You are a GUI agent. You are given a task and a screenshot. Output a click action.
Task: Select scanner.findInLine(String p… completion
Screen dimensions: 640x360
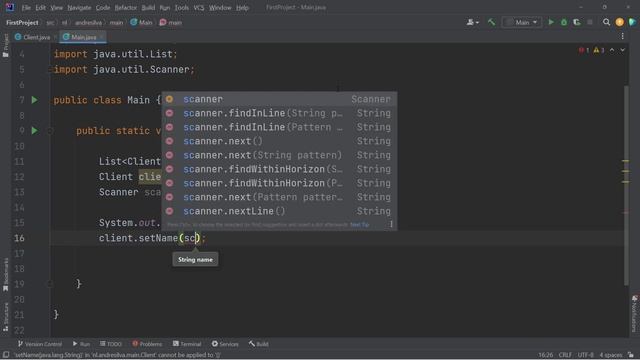tap(279, 113)
